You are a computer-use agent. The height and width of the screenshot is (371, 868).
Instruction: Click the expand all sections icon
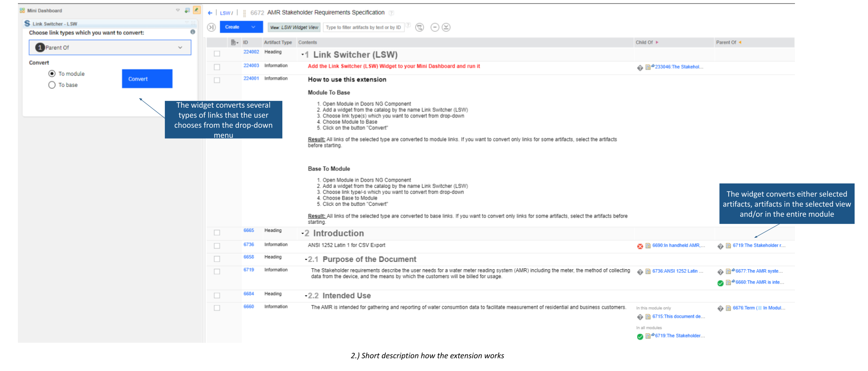446,27
